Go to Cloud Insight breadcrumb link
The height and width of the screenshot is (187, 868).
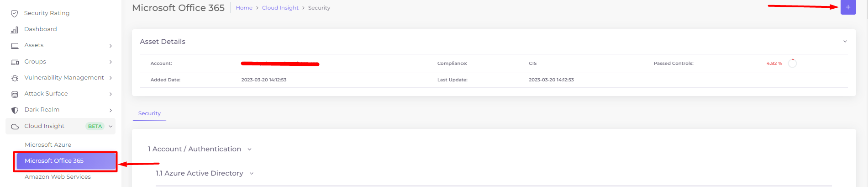[x=280, y=8]
